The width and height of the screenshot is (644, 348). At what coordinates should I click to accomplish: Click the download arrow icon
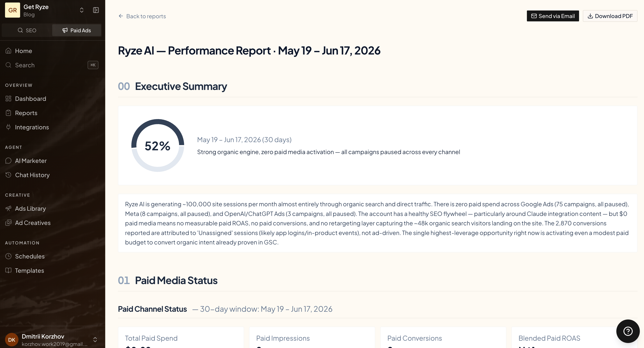click(590, 16)
